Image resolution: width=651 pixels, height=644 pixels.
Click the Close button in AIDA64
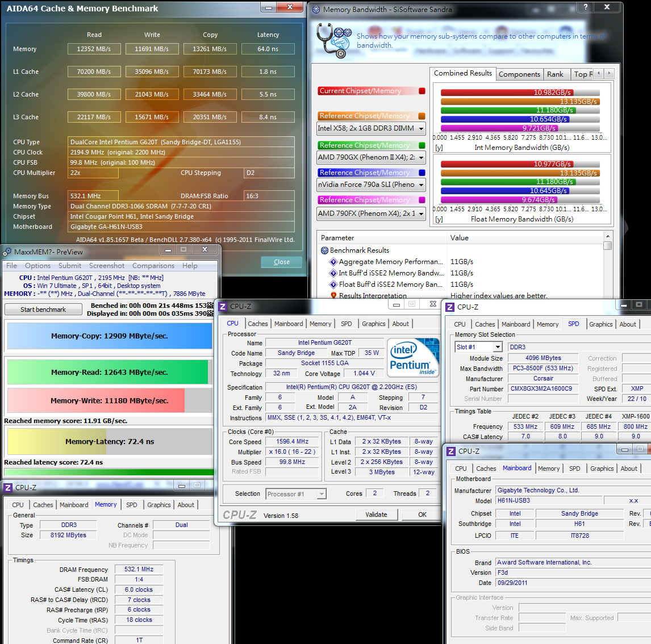(x=282, y=262)
